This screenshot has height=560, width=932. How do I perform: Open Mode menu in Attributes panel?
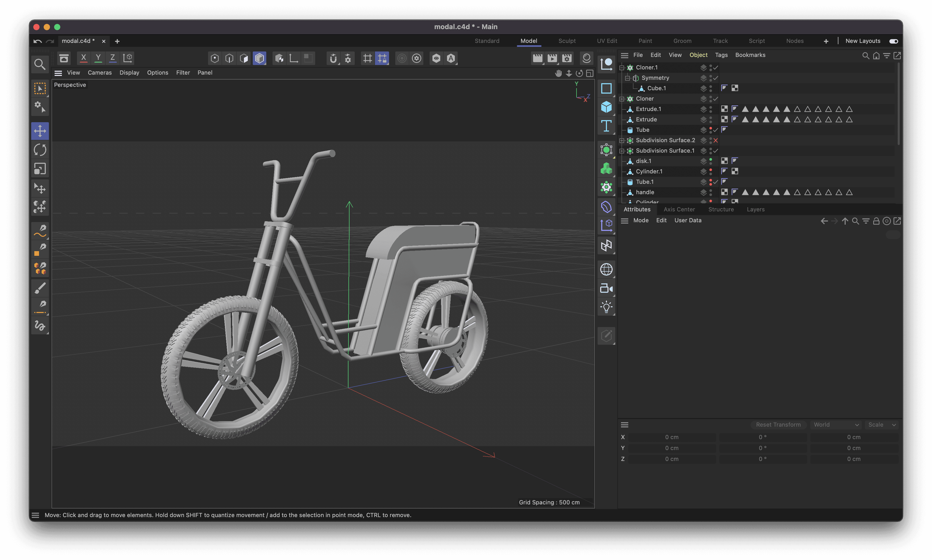[641, 220]
